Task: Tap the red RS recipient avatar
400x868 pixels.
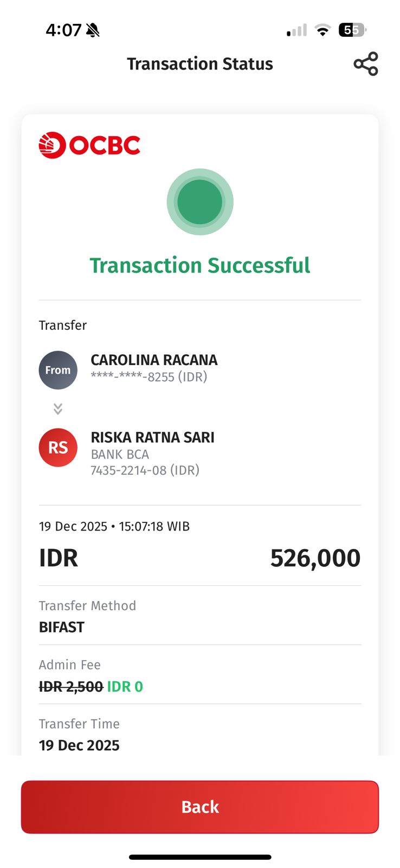Action: tap(58, 448)
